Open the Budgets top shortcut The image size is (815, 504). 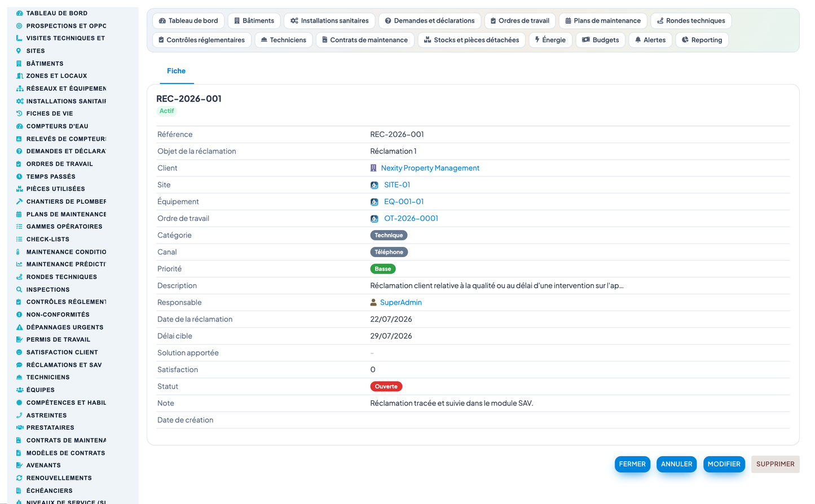click(601, 40)
